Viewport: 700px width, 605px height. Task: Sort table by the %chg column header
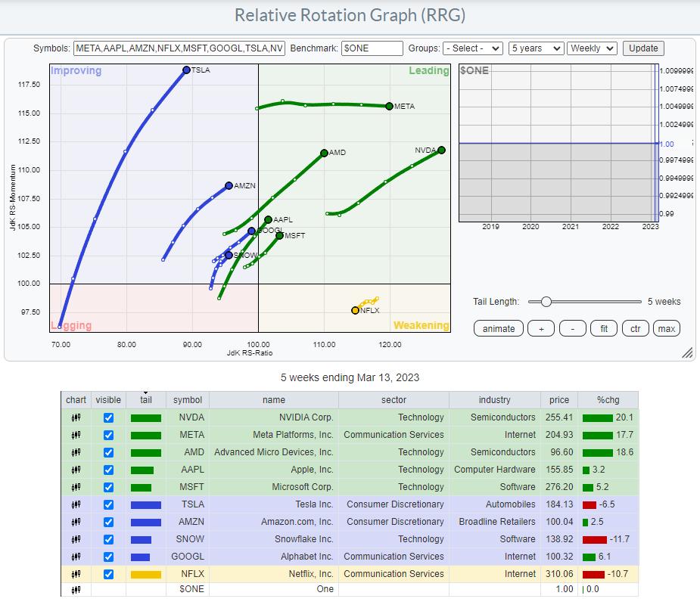pos(607,400)
